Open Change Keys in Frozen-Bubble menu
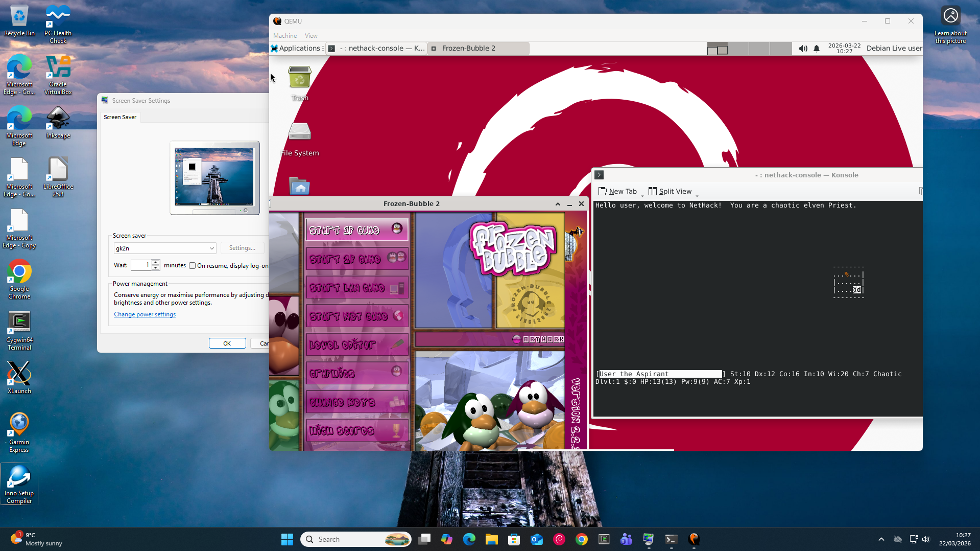 point(356,402)
